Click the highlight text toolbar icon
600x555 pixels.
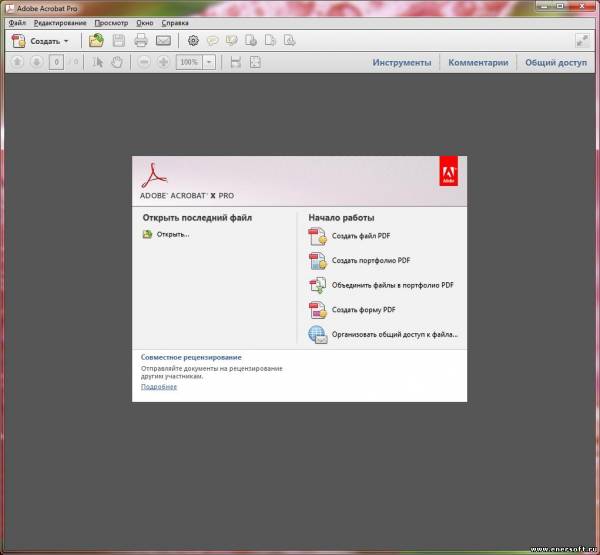(x=232, y=41)
